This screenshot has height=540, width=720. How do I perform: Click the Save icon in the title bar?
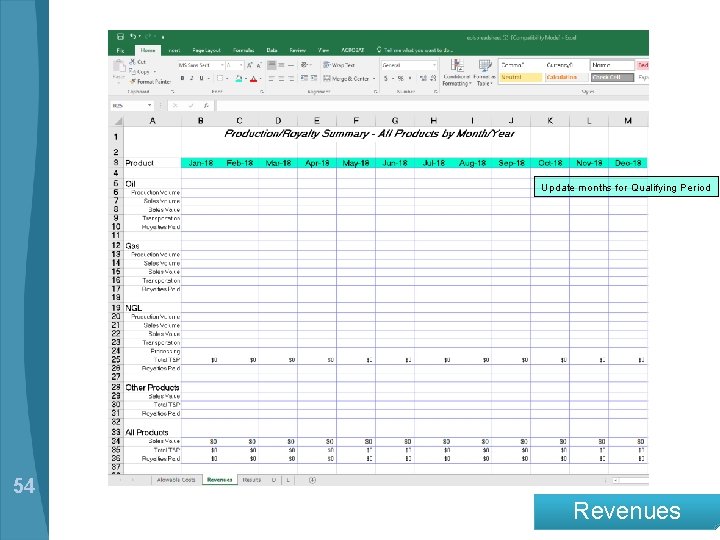tap(120, 37)
